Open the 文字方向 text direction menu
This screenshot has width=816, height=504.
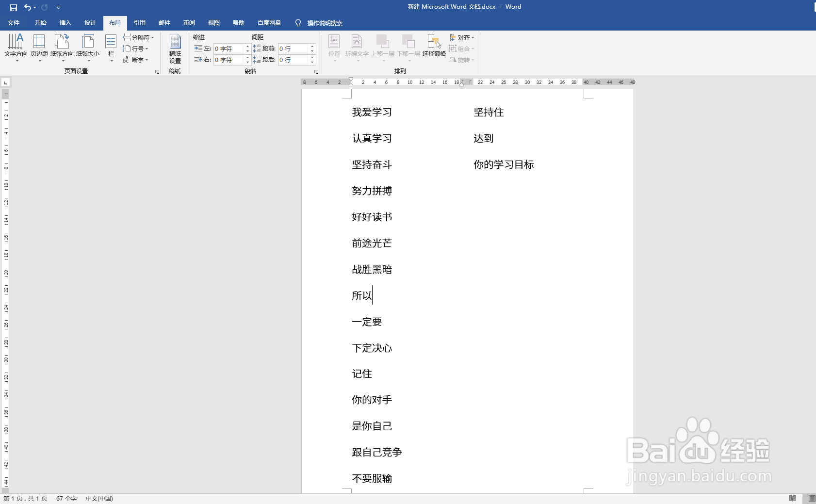click(16, 48)
